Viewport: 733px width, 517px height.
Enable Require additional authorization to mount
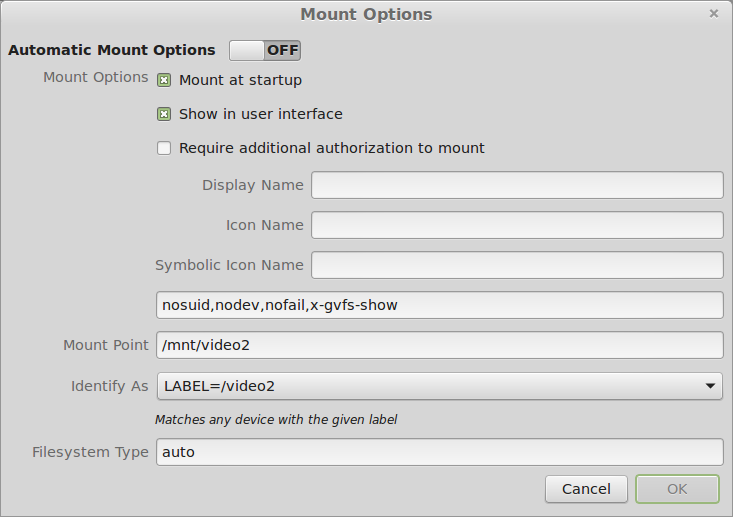click(x=164, y=148)
